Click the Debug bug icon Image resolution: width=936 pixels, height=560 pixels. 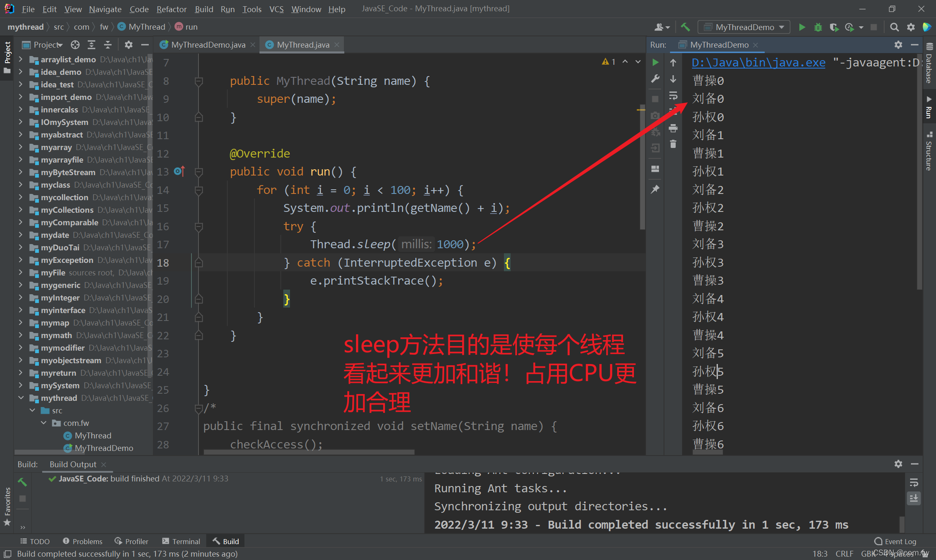pos(818,27)
